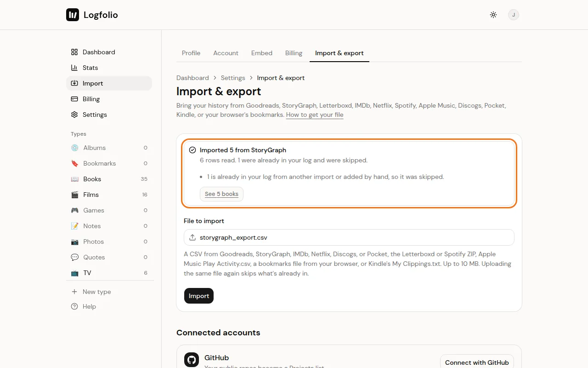Click the Films clapperboard icon

click(74, 195)
